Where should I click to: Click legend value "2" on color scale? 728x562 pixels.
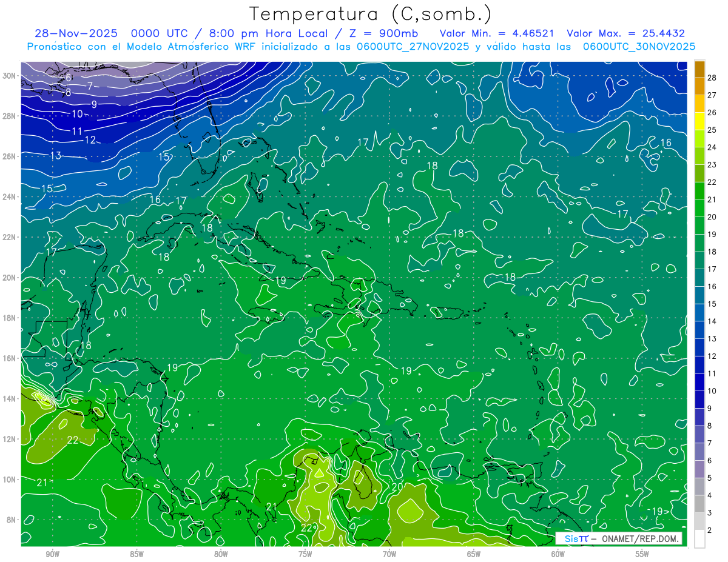tap(710, 530)
